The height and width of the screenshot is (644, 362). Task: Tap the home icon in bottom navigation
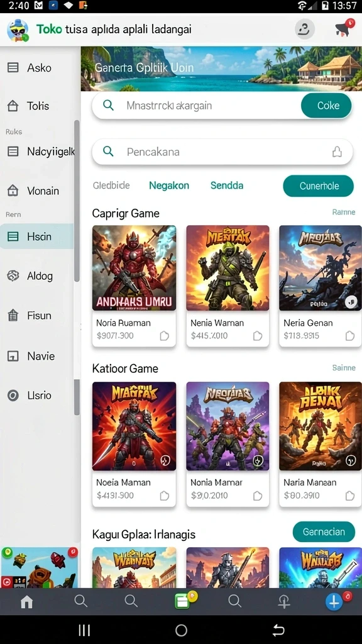click(26, 602)
